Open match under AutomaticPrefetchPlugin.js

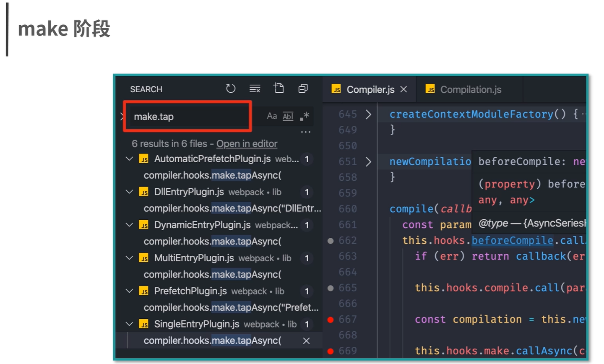click(x=212, y=175)
